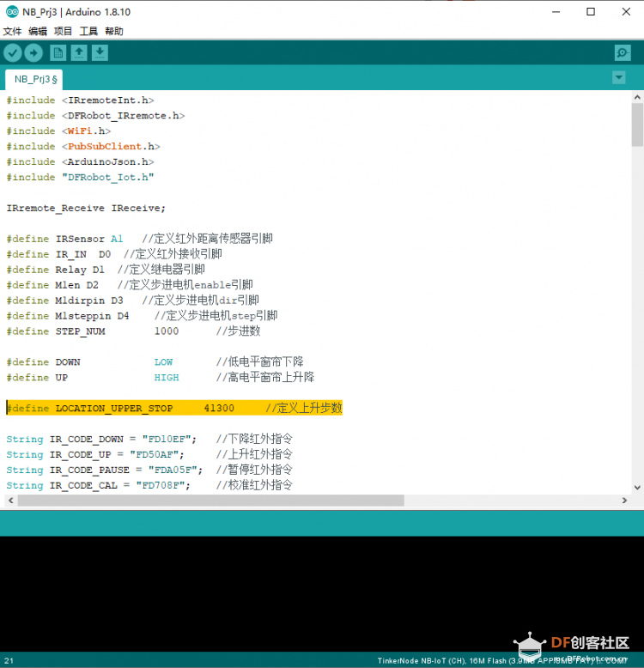This screenshot has width=644, height=668.
Task: Click the #include <WiFi.h> line
Action: coord(58,131)
